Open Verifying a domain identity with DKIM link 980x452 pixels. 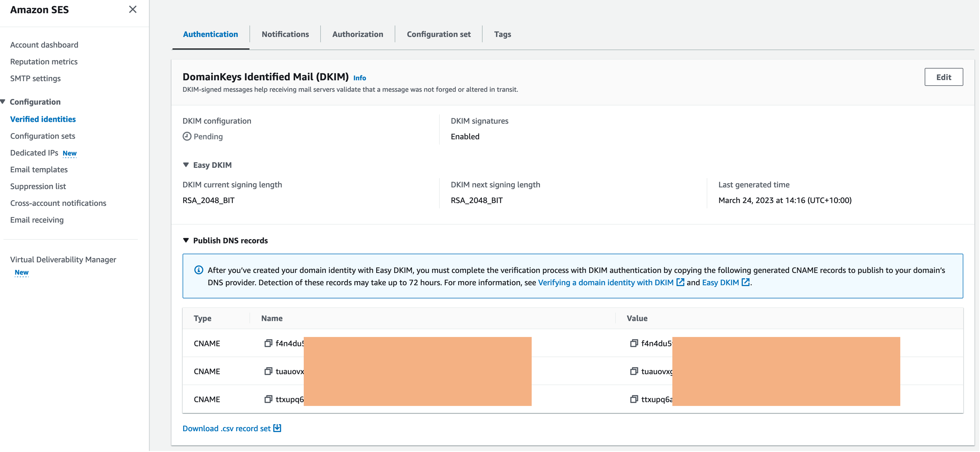tap(611, 283)
